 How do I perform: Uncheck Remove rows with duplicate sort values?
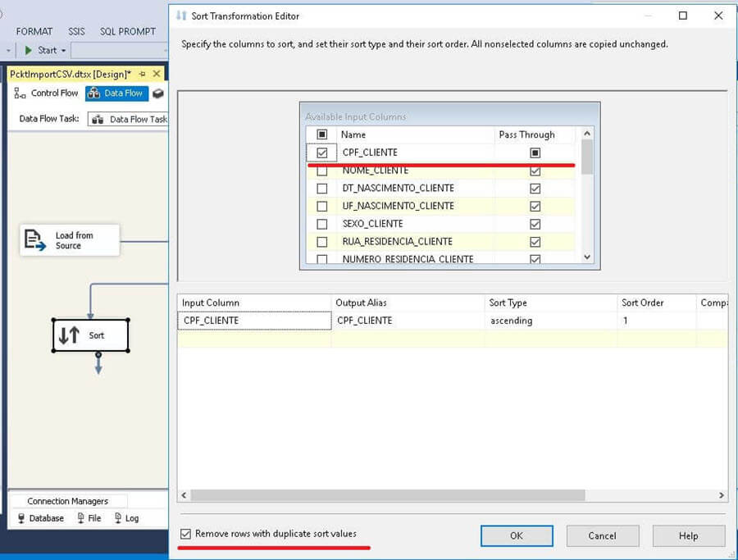pyautogui.click(x=185, y=534)
